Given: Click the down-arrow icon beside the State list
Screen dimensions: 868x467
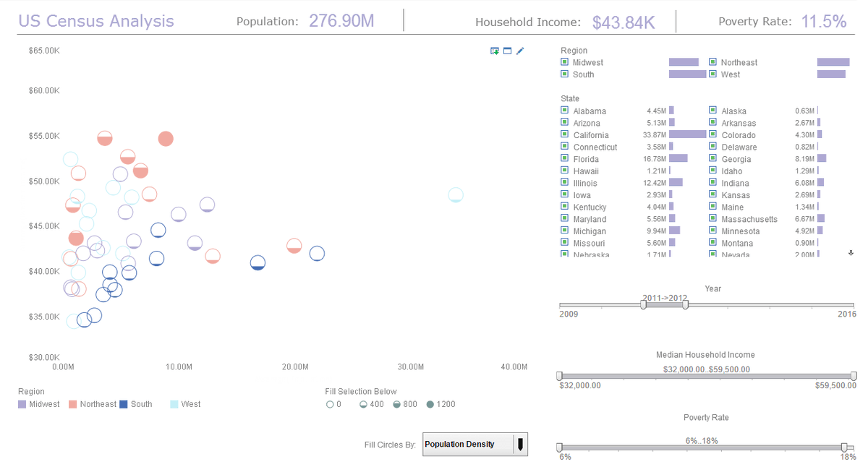Looking at the screenshot, I should click(x=851, y=253).
